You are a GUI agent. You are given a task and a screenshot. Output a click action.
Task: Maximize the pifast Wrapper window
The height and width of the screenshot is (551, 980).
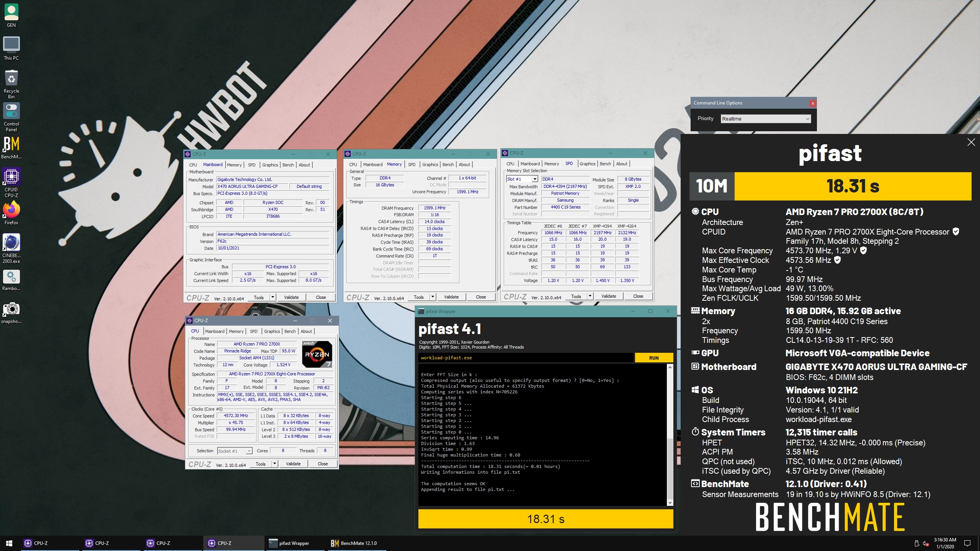point(650,311)
